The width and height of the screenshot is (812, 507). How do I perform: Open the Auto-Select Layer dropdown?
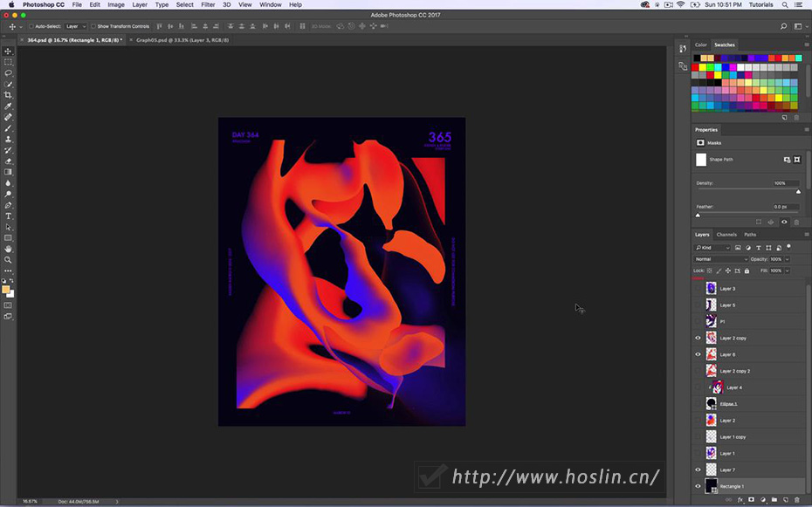[76, 26]
